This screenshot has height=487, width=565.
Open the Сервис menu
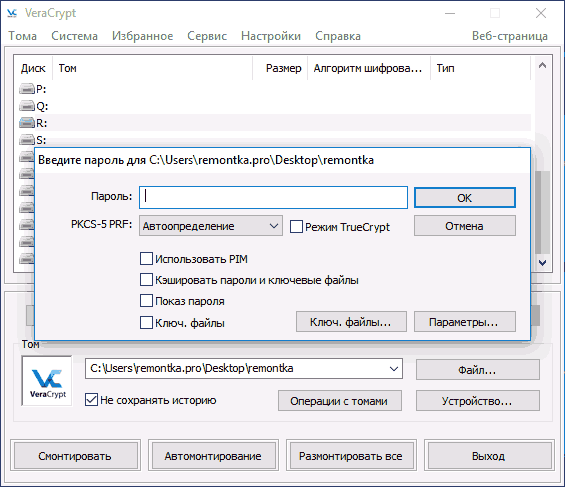tap(207, 36)
